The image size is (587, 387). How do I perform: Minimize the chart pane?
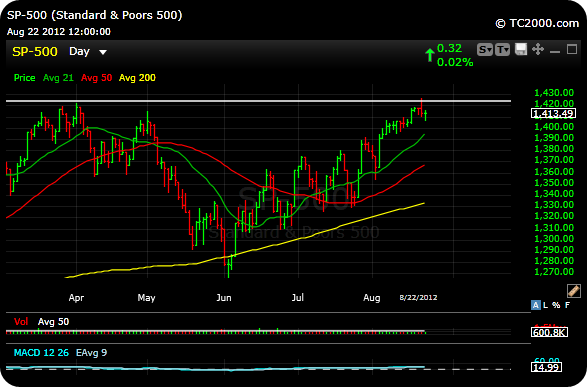(x=555, y=51)
